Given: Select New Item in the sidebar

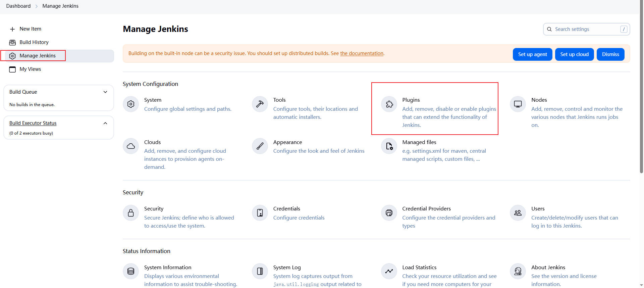Looking at the screenshot, I should tap(30, 29).
